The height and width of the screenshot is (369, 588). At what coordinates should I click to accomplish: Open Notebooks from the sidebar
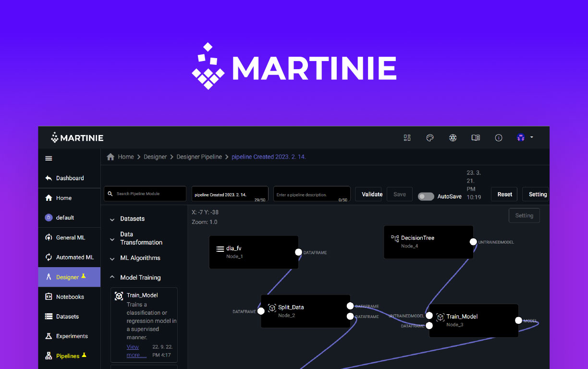[70, 297]
